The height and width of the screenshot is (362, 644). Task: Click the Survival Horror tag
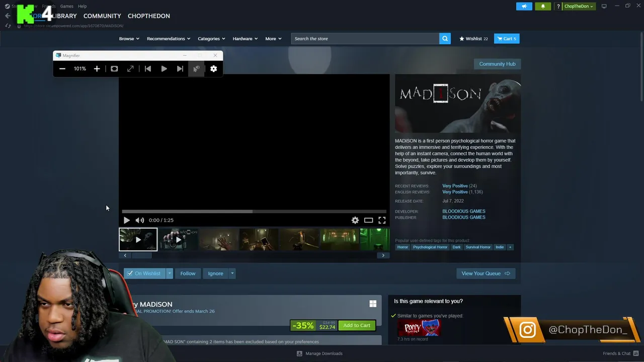[x=478, y=247]
